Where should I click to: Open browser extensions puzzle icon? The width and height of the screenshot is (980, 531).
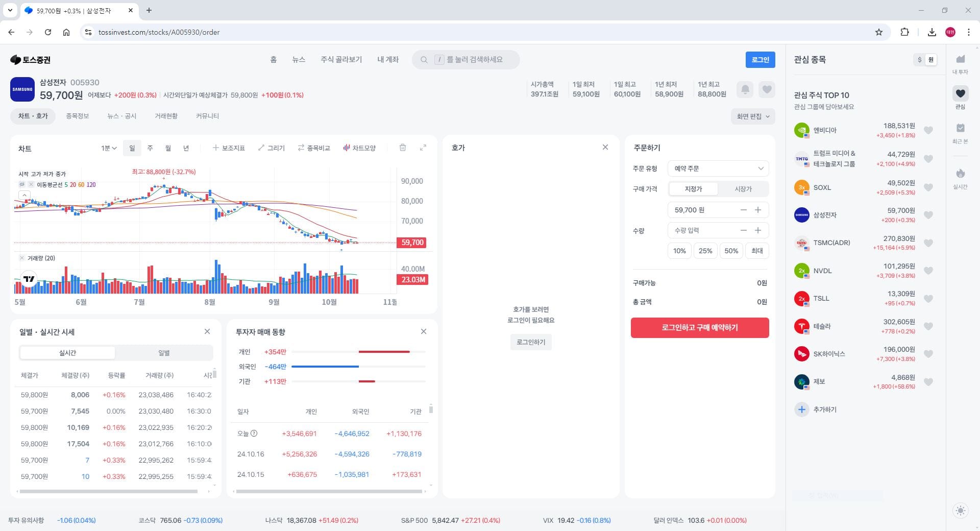pyautogui.click(x=904, y=32)
